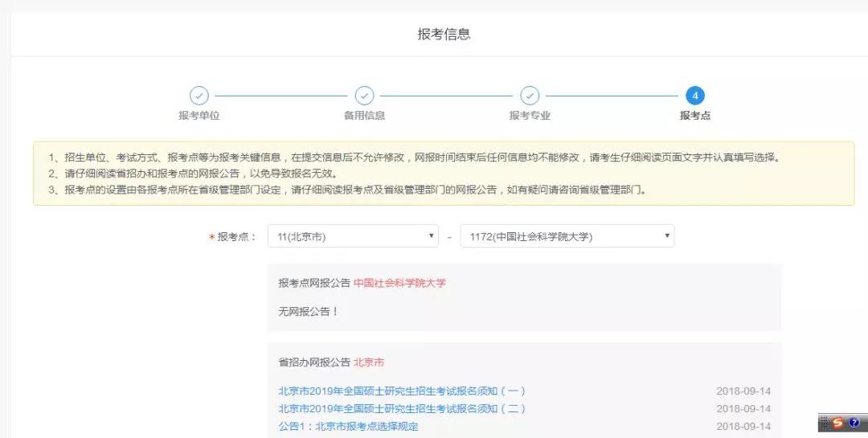868x438 pixels.
Task: Click the step 3 checkmark circle for 报考专业
Action: 530,96
